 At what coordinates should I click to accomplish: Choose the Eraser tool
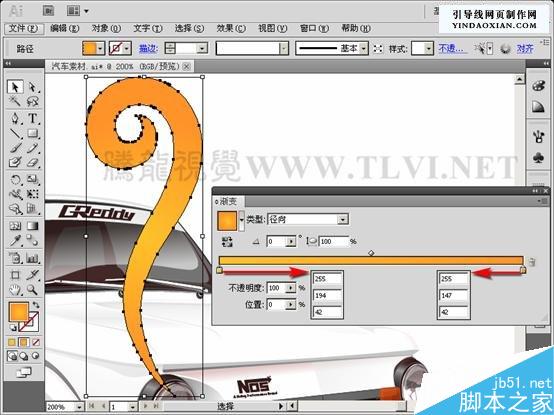33,162
